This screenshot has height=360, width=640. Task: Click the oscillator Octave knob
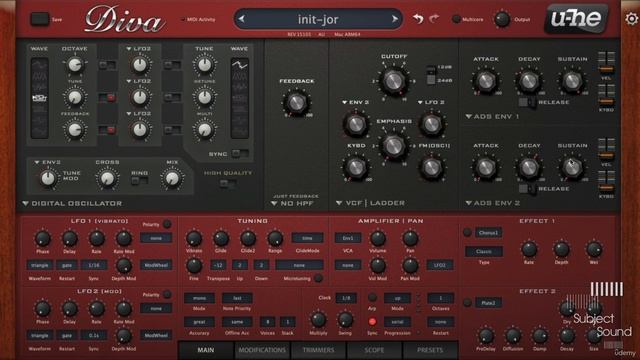pyautogui.click(x=75, y=64)
